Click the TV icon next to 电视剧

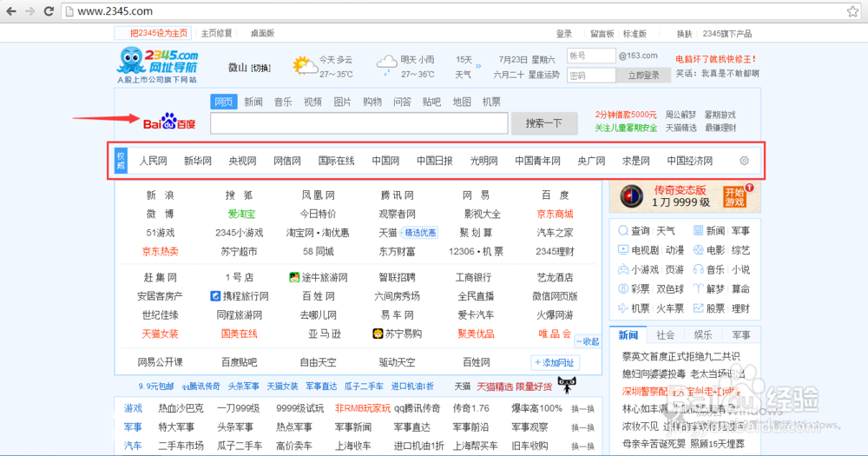coord(622,250)
